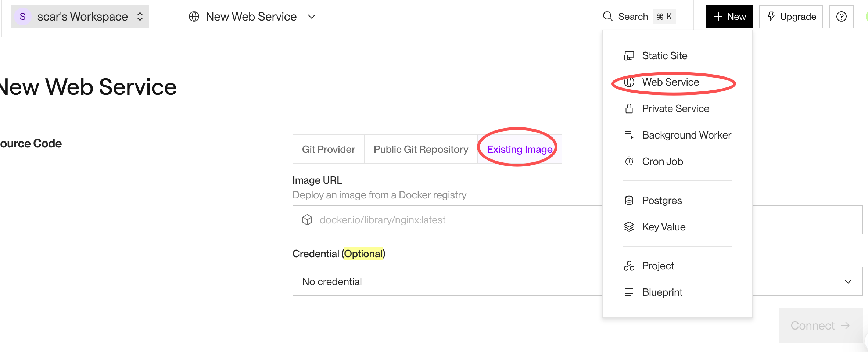Choose Web Service from the New menu
The image size is (868, 352).
coord(670,82)
